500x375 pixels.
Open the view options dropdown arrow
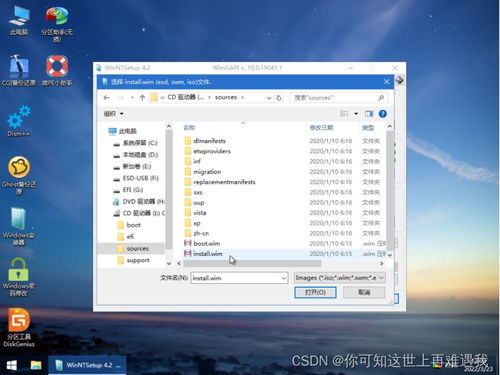(356, 114)
